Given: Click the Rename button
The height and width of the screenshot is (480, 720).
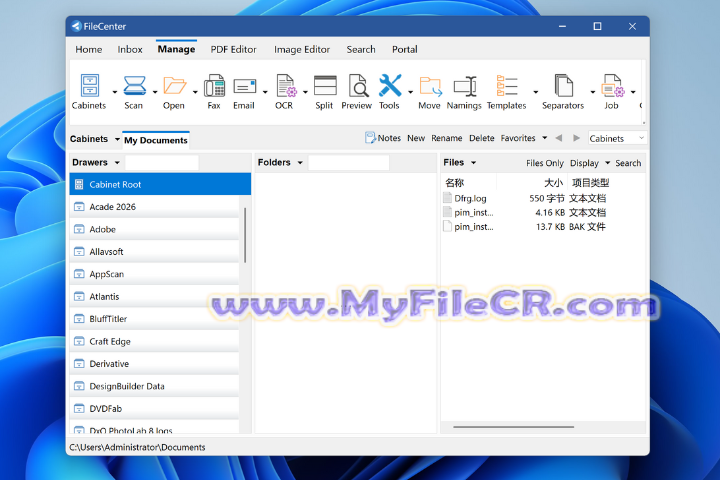Looking at the screenshot, I should 446,138.
